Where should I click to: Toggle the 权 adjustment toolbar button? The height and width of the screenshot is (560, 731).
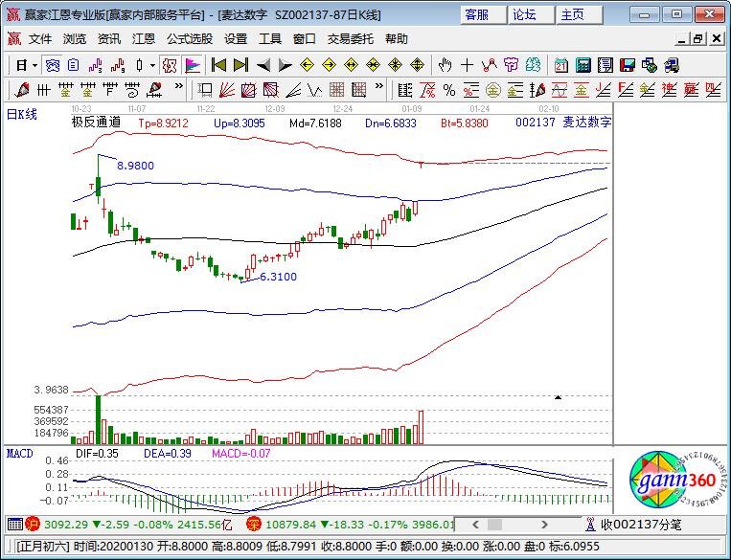[x=170, y=66]
